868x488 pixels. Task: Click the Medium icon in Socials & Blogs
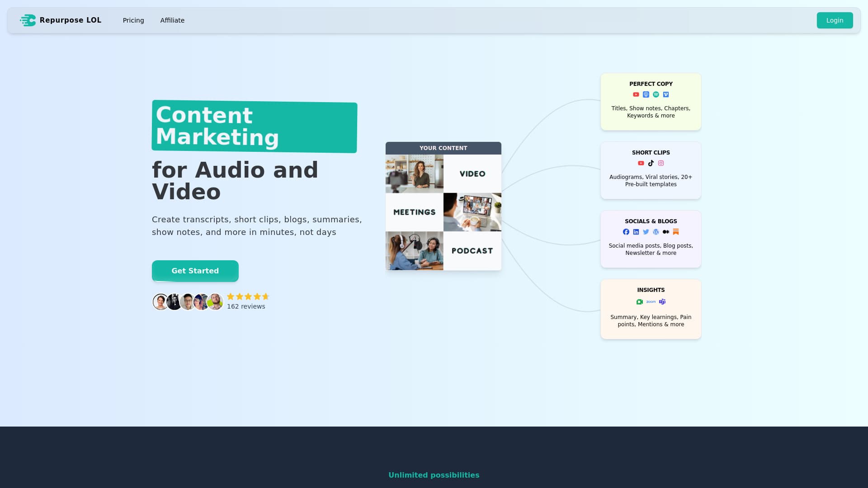[666, 232]
